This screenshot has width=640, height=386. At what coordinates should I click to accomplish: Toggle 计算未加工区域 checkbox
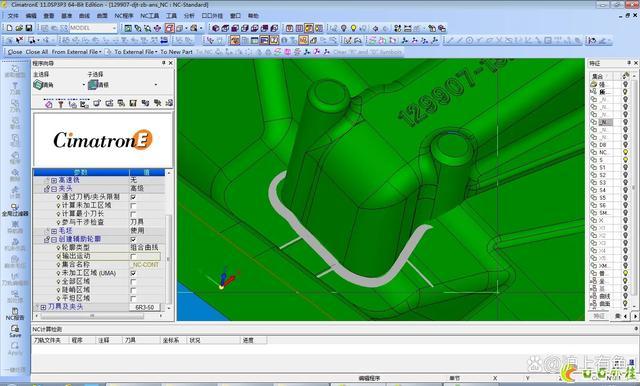(x=133, y=206)
